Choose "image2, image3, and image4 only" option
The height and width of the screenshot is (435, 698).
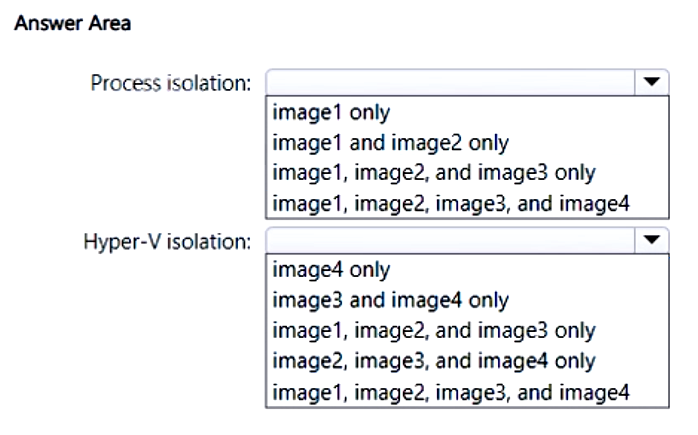434,360
